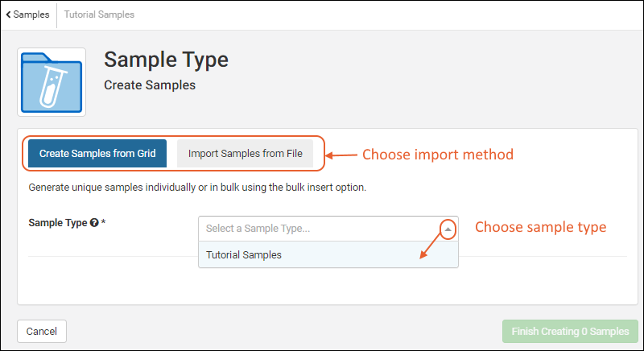
Task: Click Finish Creating 0 Samples button
Action: point(570,332)
